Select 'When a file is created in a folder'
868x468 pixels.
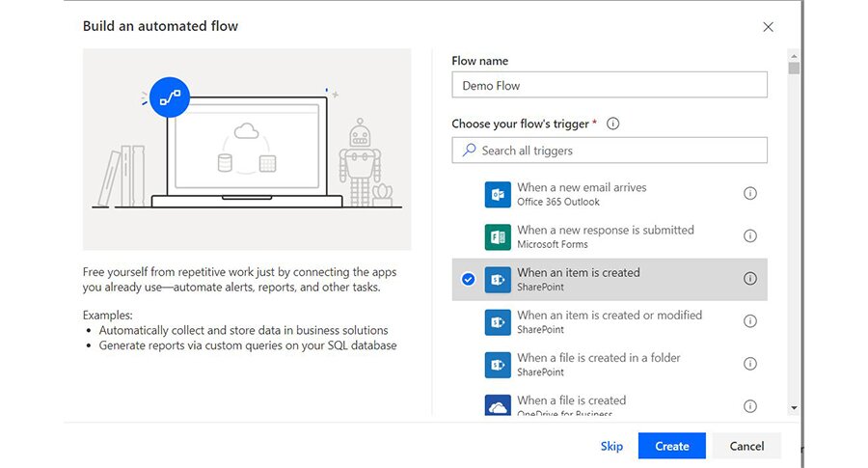(x=610, y=365)
